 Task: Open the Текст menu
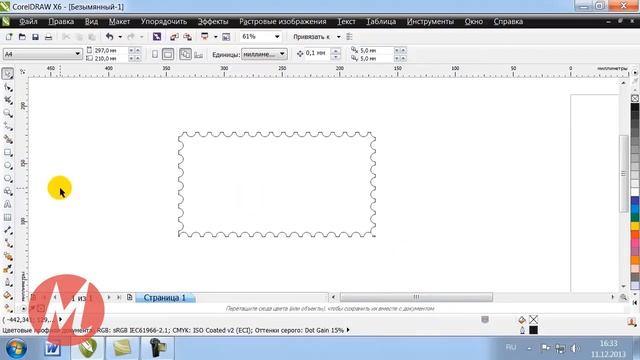pos(346,22)
